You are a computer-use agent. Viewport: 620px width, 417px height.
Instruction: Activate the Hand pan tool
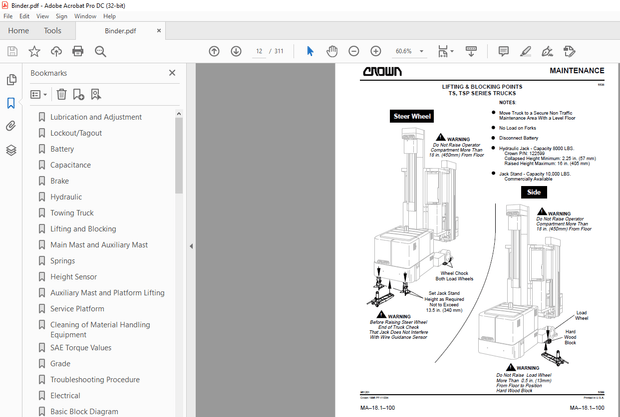tap(332, 51)
